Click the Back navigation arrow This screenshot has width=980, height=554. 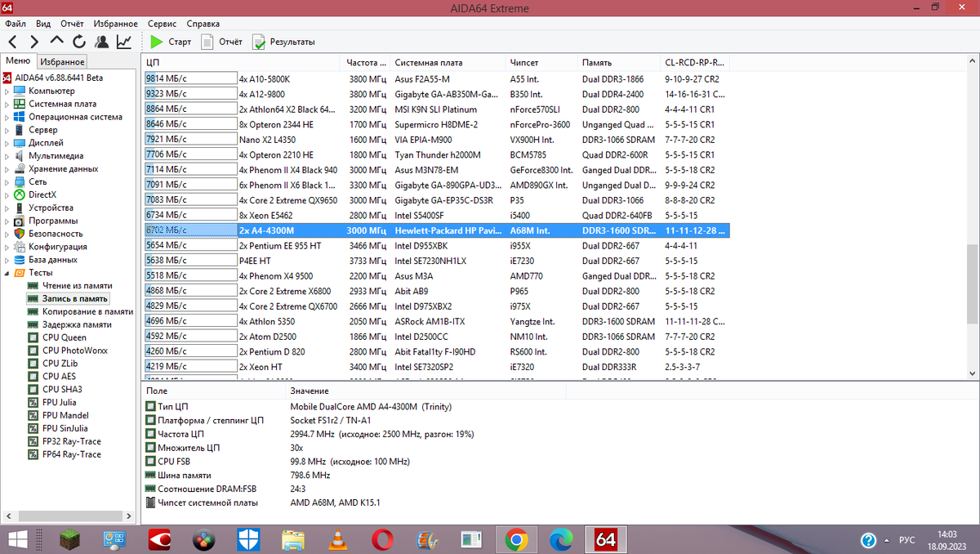pos(13,41)
